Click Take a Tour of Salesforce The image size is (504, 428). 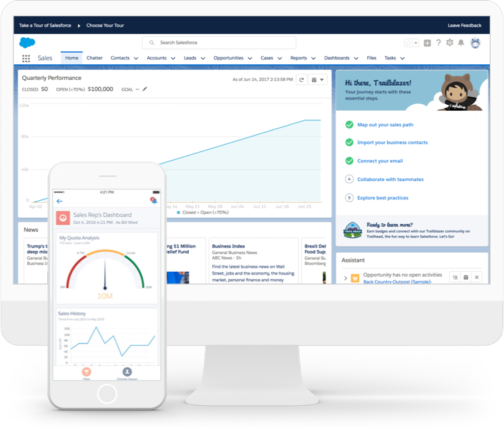(x=45, y=26)
